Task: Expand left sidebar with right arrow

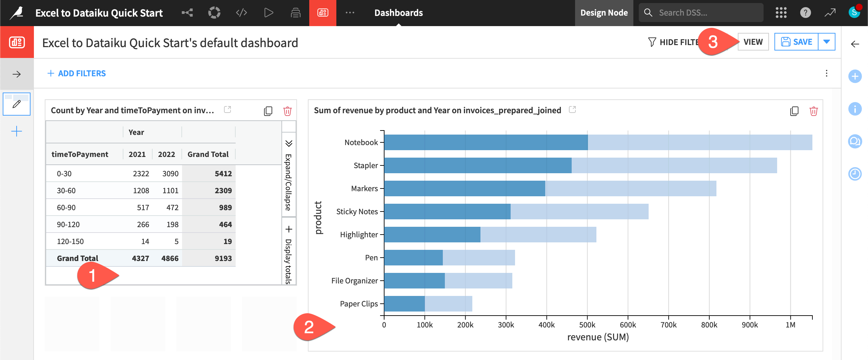Action: 17,74
